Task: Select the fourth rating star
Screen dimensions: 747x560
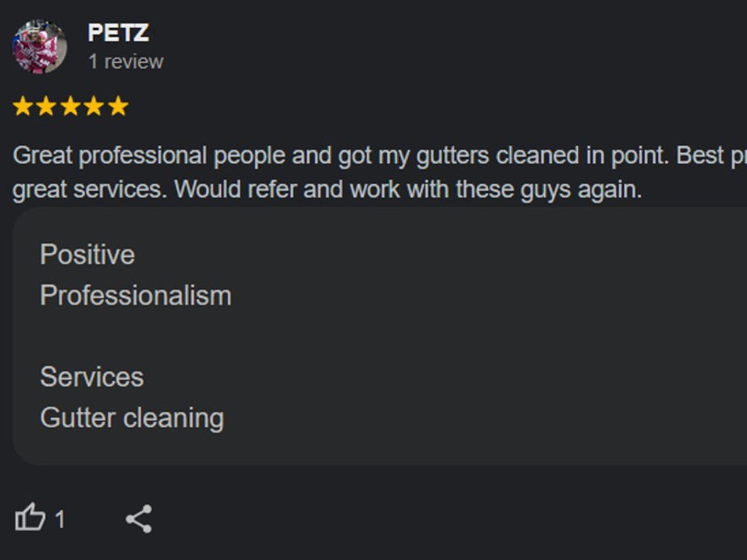Action: [x=95, y=106]
